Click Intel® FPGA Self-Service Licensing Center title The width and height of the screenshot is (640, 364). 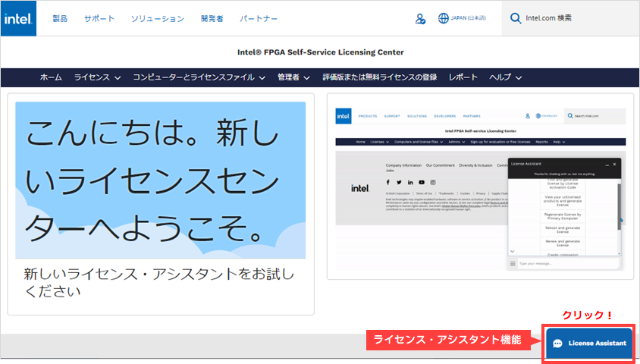(x=321, y=52)
